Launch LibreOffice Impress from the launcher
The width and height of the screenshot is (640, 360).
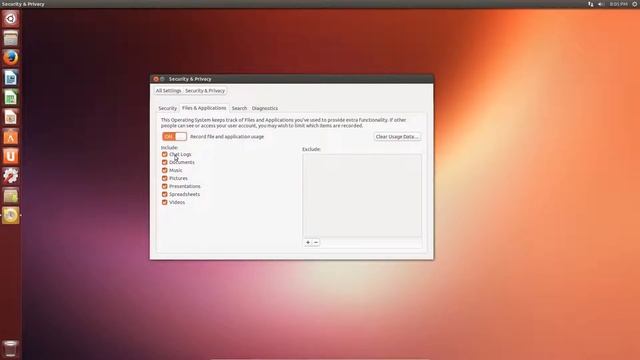(x=11, y=117)
